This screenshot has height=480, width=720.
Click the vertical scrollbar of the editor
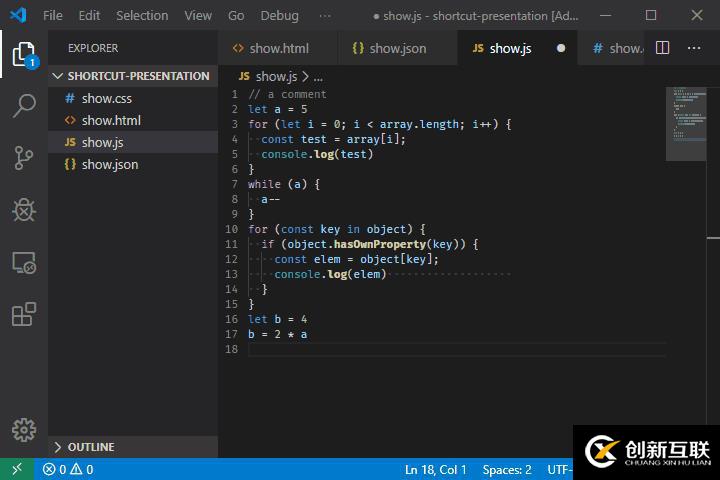pos(713,255)
